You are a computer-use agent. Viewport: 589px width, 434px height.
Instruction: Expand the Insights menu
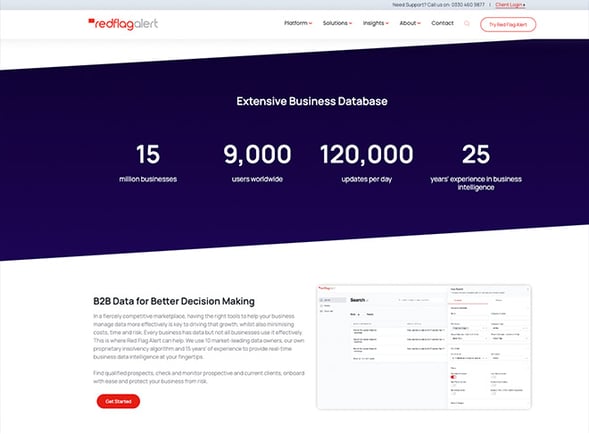[376, 23]
